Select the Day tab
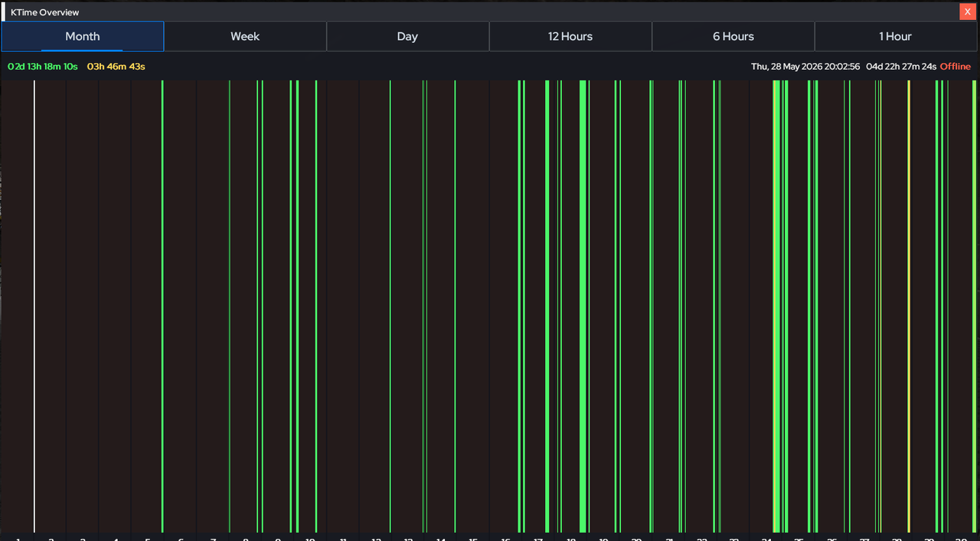980x541 pixels. point(407,36)
